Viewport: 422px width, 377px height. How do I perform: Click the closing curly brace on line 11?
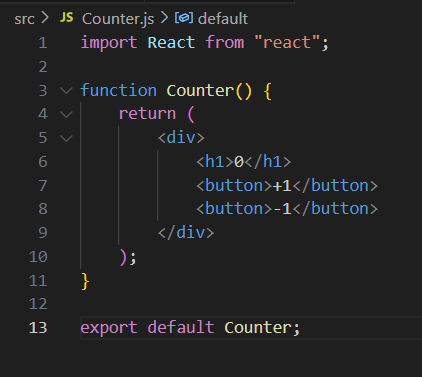pos(85,281)
